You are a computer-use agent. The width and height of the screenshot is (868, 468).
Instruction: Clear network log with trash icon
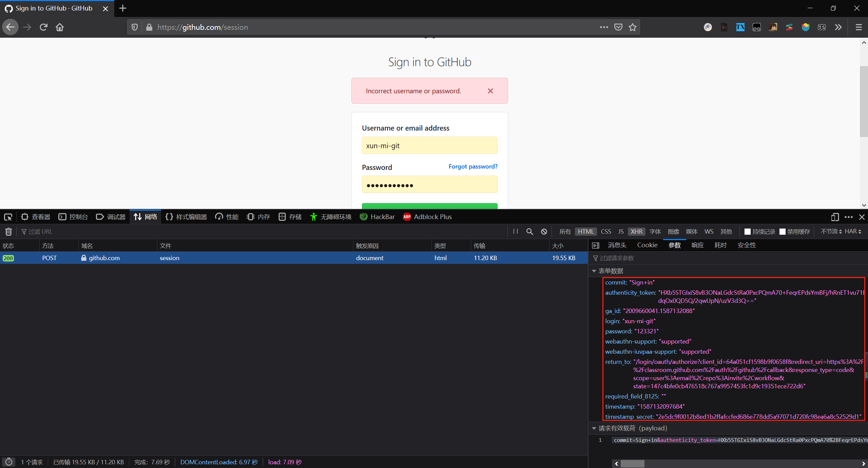coord(8,232)
